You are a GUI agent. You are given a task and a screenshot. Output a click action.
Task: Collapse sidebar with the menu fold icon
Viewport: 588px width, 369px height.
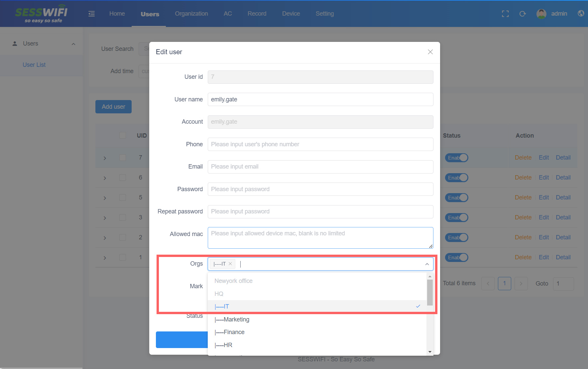tap(91, 14)
